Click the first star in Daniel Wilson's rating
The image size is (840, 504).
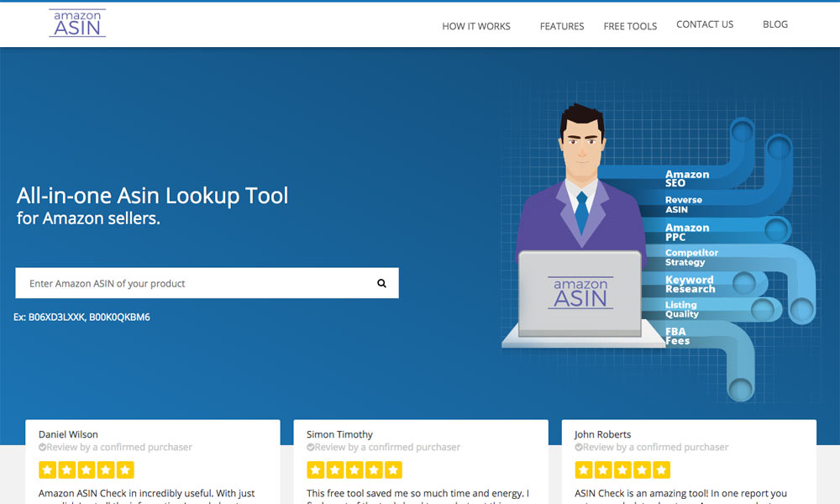(48, 470)
